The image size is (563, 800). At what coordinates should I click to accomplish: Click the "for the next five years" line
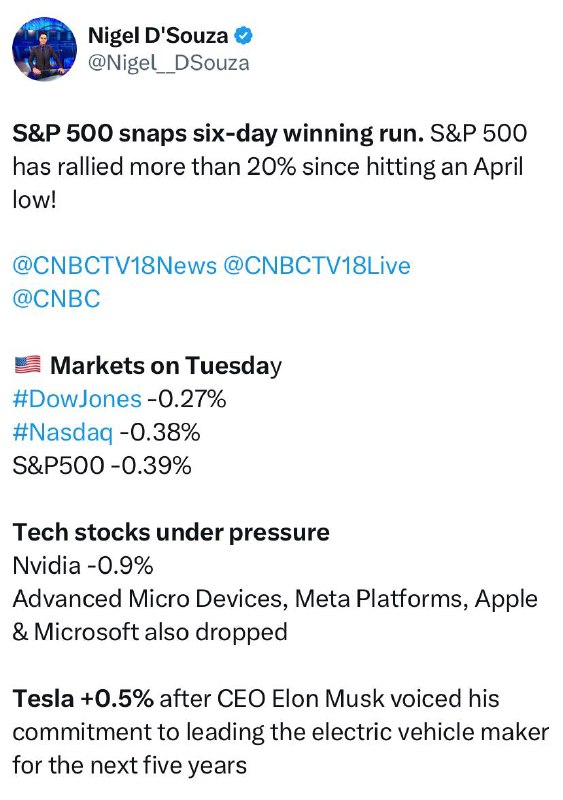coord(130,765)
